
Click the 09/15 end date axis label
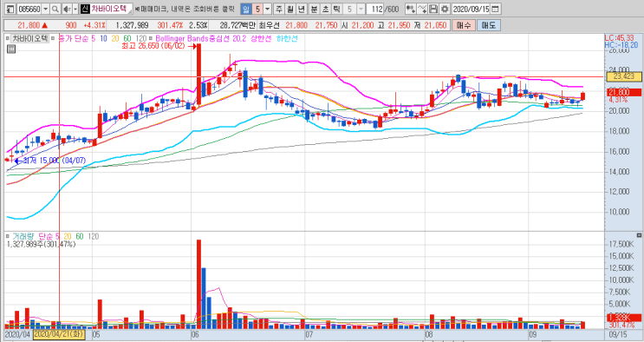point(618,334)
